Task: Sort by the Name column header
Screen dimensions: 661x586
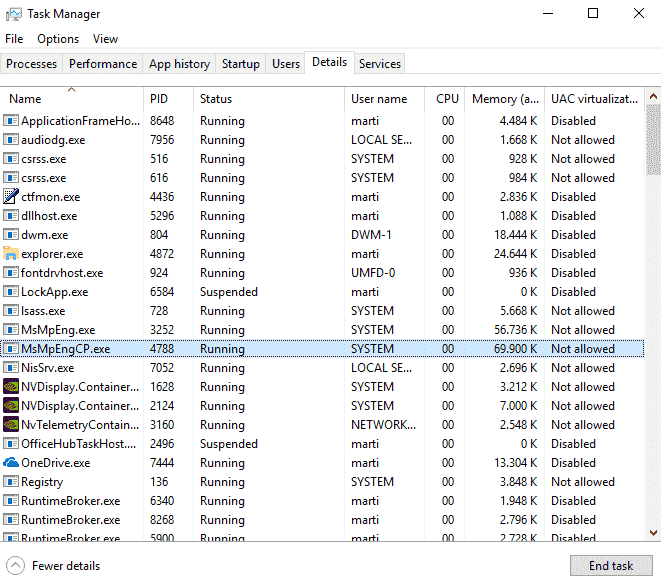Action: (72, 99)
